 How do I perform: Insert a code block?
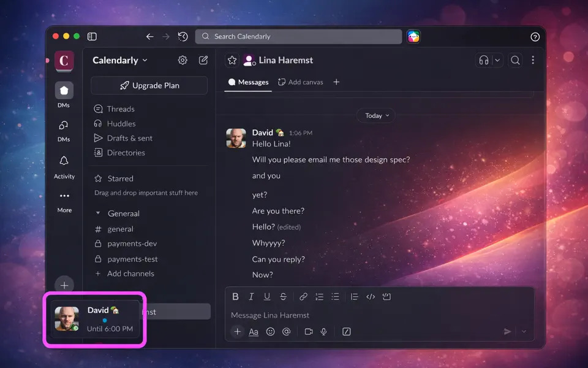point(386,297)
